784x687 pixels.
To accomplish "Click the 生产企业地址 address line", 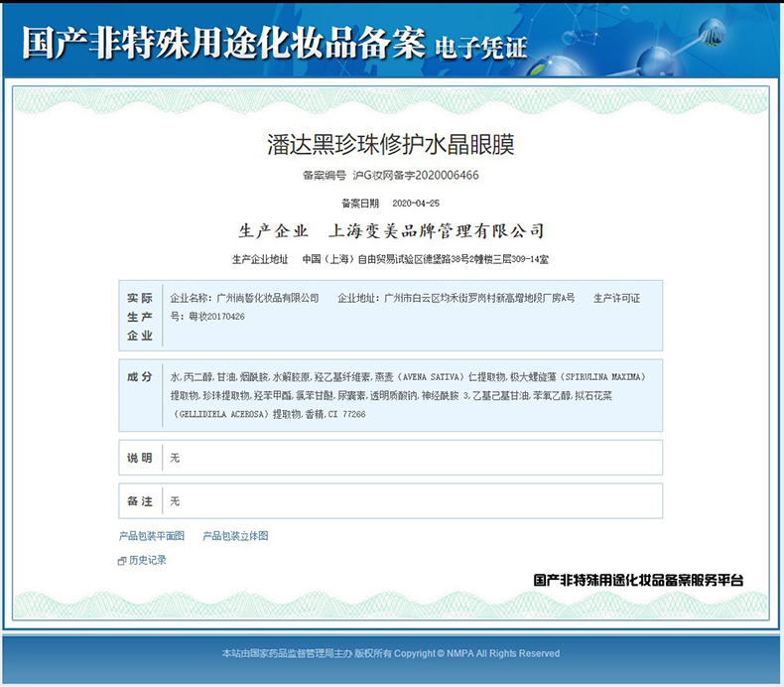I will coord(390,259).
